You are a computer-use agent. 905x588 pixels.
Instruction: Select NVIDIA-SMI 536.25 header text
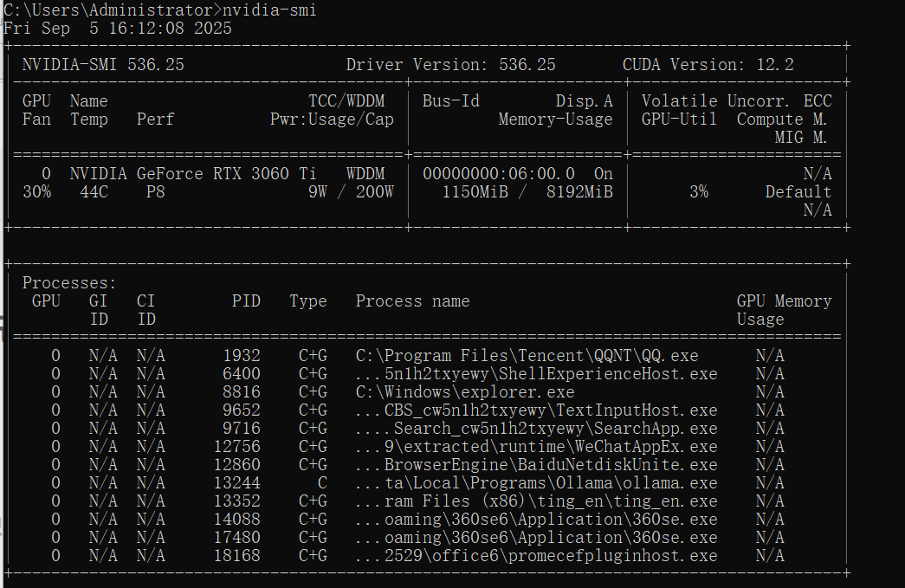coord(103,65)
